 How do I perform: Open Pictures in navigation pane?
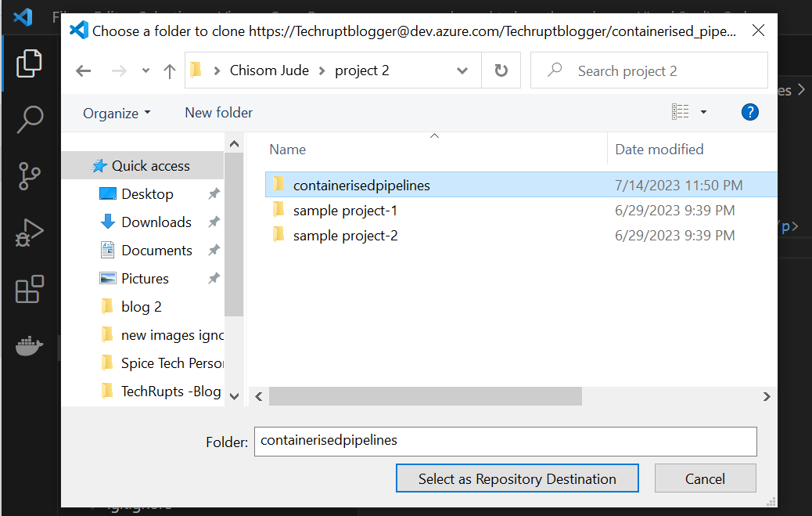point(145,279)
